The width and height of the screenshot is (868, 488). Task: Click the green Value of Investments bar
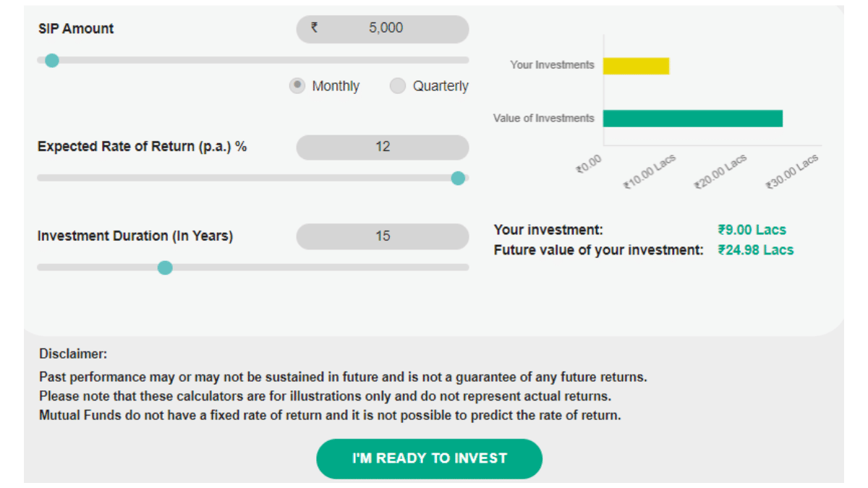692,119
